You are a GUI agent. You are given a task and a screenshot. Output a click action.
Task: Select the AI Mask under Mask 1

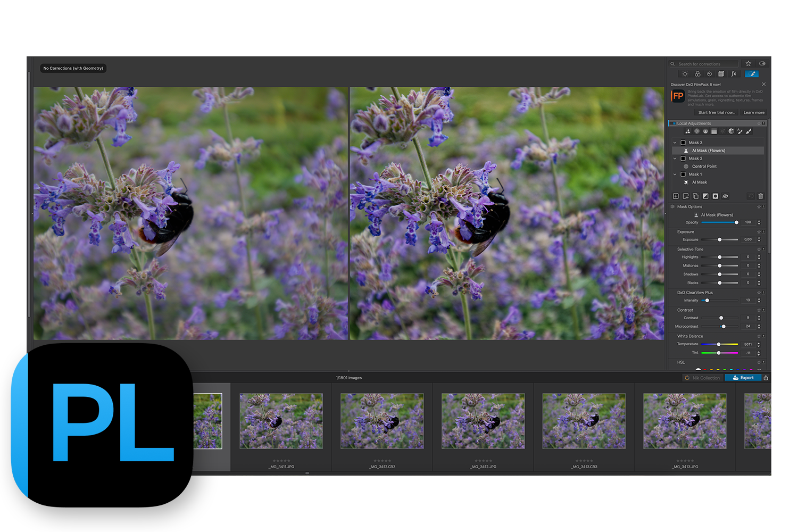[x=718, y=182]
